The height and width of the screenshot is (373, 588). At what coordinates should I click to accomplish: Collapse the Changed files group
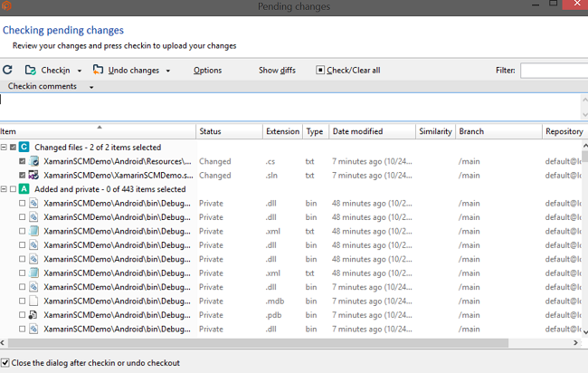pyautogui.click(x=4, y=147)
